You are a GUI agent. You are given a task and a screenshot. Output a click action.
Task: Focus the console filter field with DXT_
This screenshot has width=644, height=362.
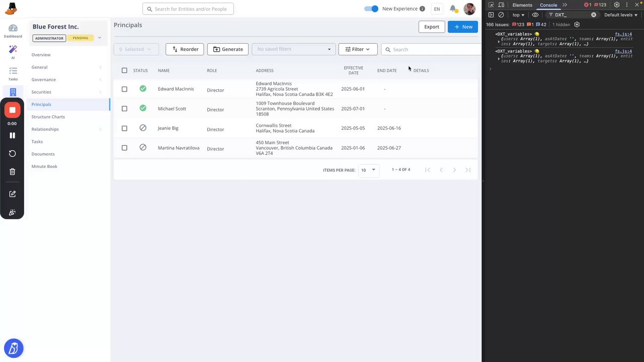572,15
